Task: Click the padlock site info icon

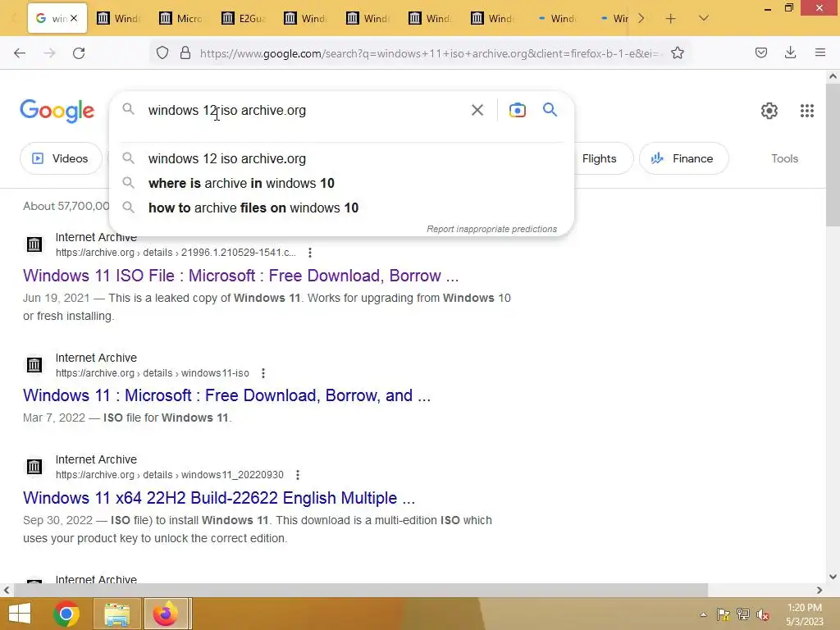Action: tap(185, 52)
